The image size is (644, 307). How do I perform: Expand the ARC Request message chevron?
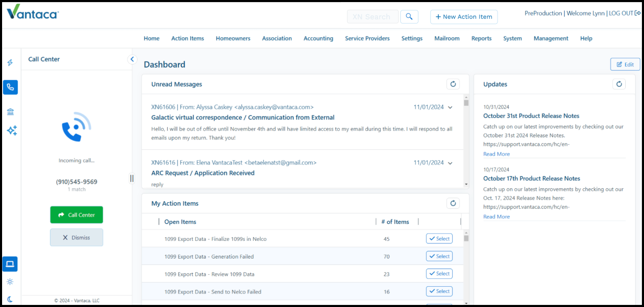point(450,163)
